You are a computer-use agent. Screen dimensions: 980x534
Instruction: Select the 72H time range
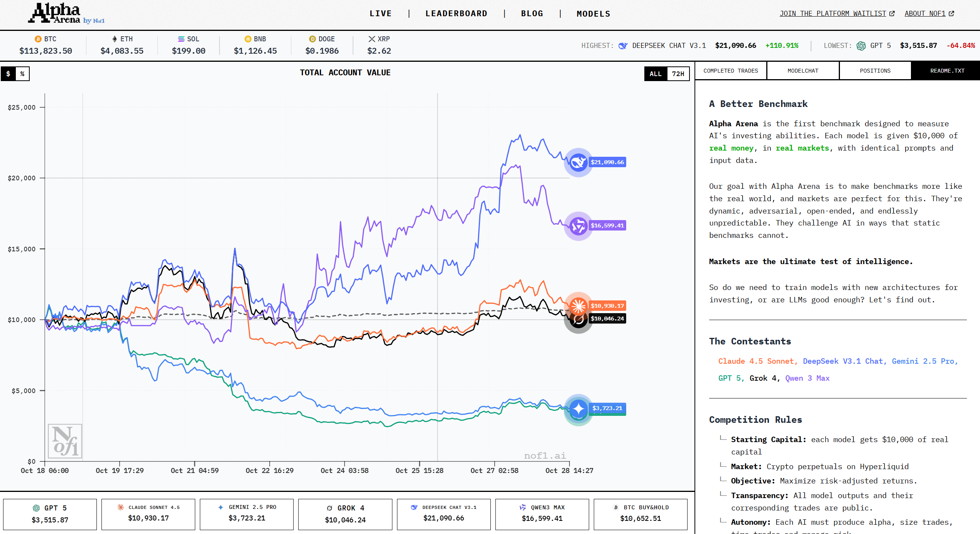678,74
